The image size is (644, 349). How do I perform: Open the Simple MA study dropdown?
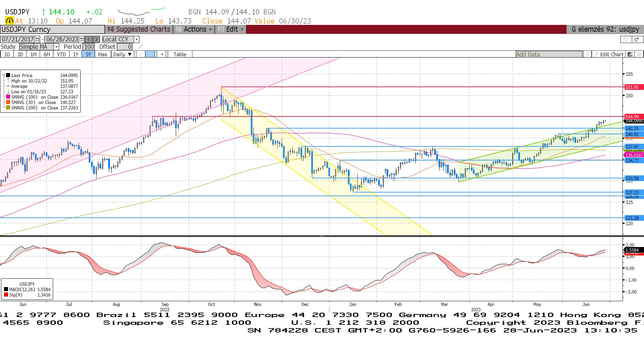(56, 47)
